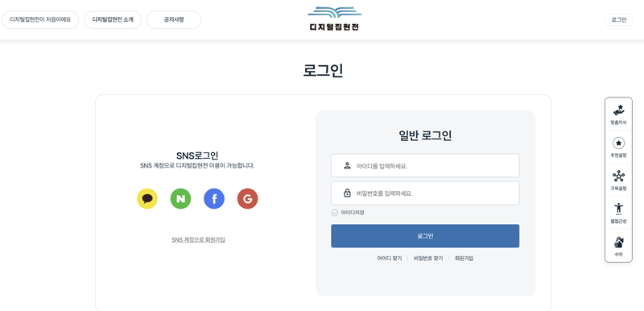Sign in with the Naver icon
Image resolution: width=644 pixels, height=311 pixels.
(x=180, y=199)
